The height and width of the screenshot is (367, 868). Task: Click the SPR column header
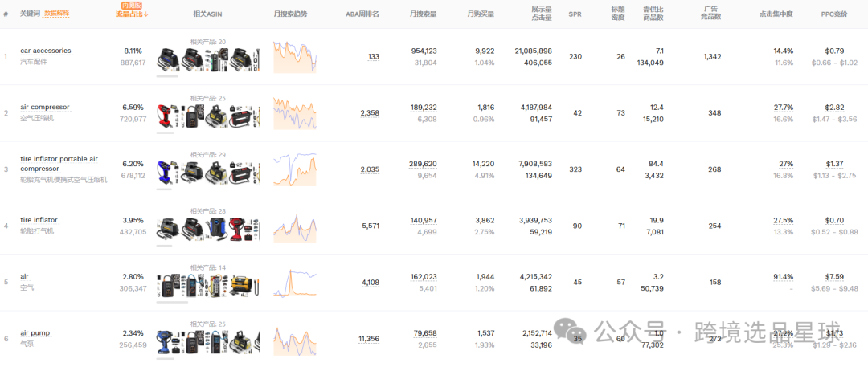point(575,14)
